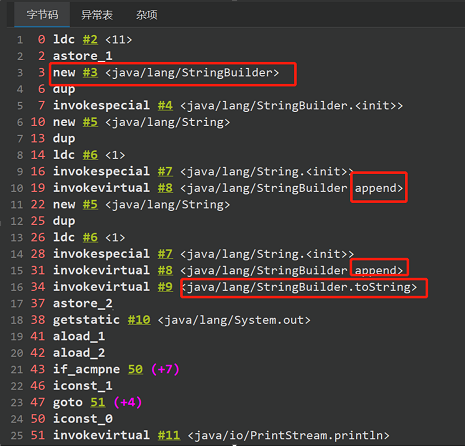Open #3 reference for new StringBuilder
The height and width of the screenshot is (446, 465).
click(90, 73)
